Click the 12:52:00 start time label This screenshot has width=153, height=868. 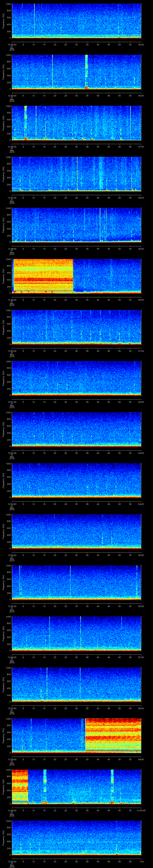(12, 453)
